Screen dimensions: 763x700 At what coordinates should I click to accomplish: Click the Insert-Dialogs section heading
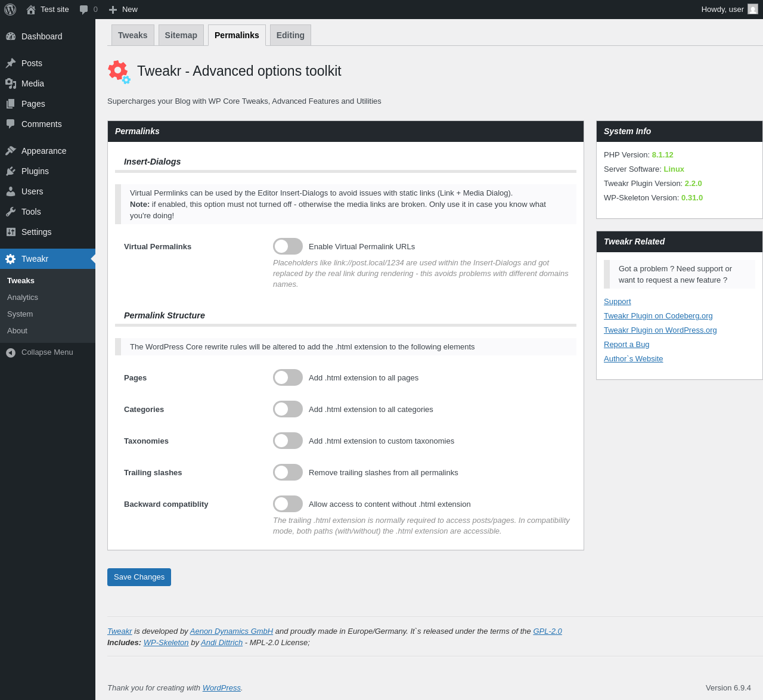point(153,162)
